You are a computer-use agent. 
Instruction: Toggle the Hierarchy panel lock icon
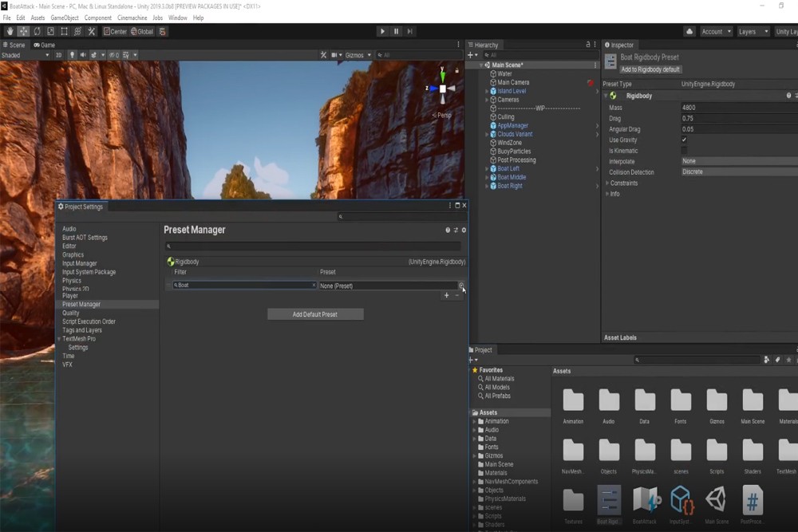tap(588, 45)
